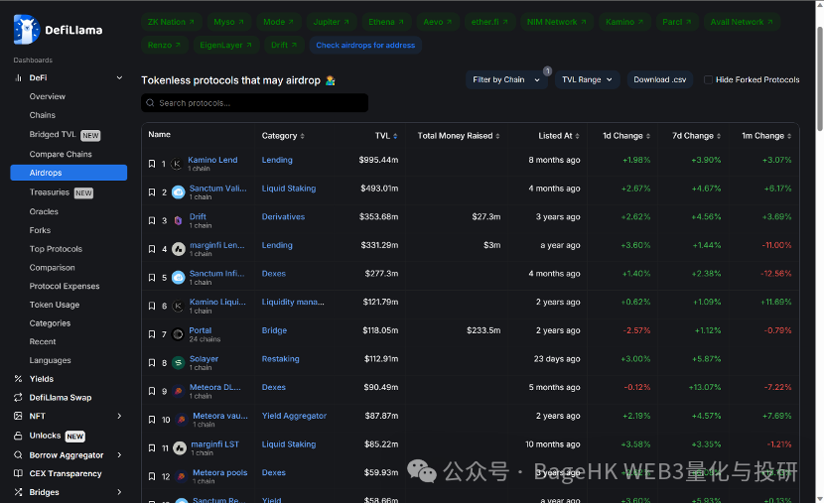This screenshot has height=504, width=824.
Task: Click the Portal protocol logo
Action: (x=178, y=334)
